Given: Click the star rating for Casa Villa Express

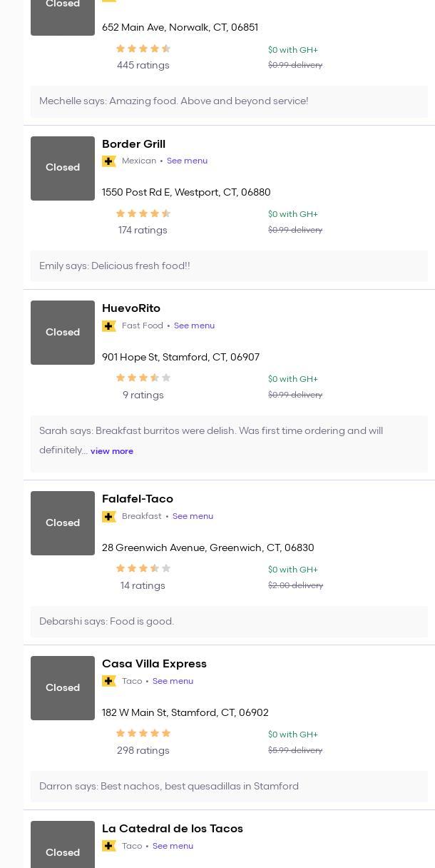Looking at the screenshot, I should [143, 734].
